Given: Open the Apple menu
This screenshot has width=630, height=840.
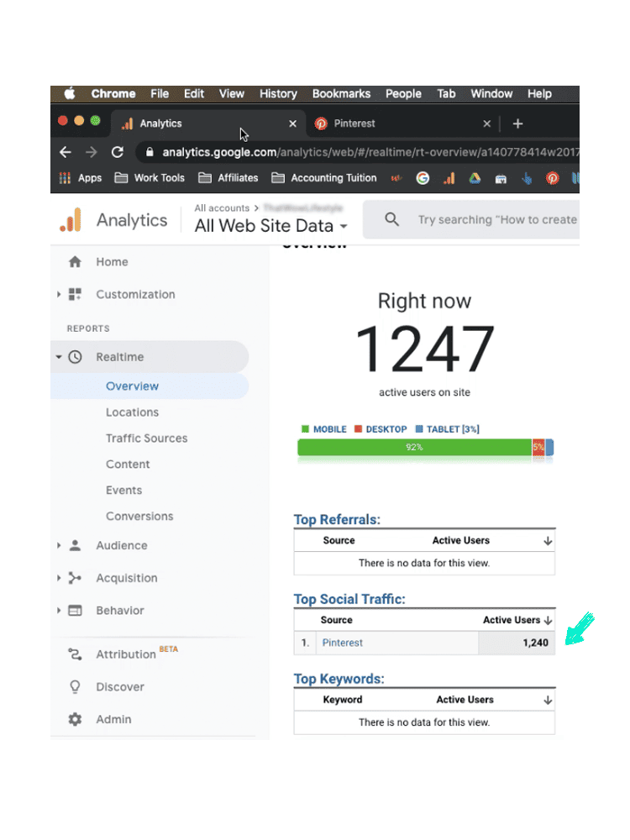Looking at the screenshot, I should click(x=70, y=94).
